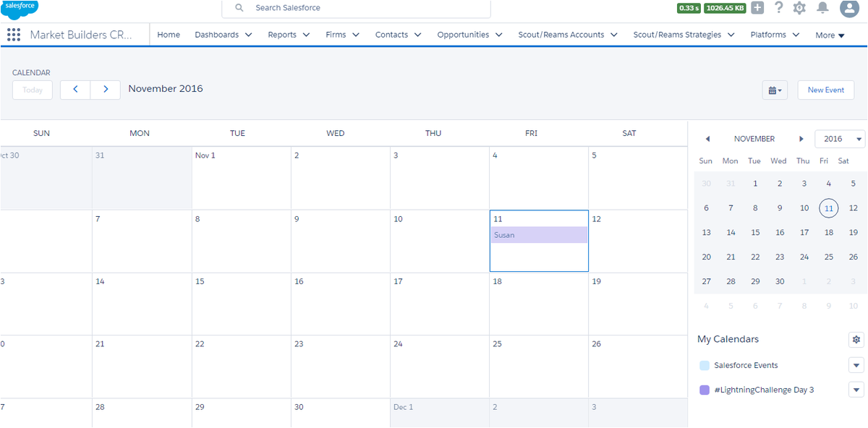Screen dimensions: 868x428
Task: Click the Salesforce Events color swatch
Action: 705,365
